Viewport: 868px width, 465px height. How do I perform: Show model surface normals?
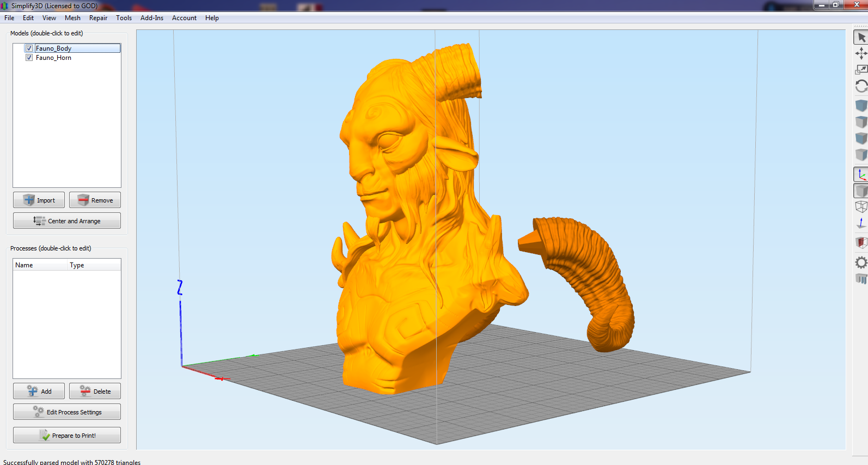click(861, 223)
